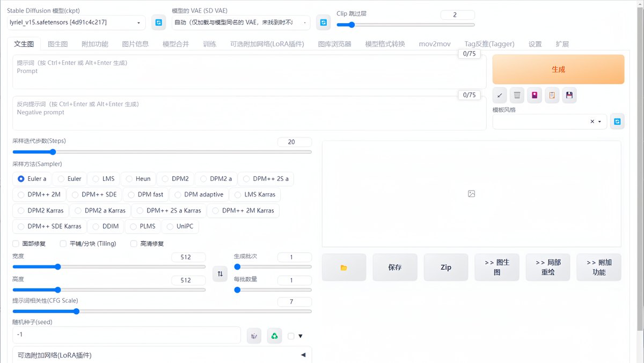This screenshot has width=644, height=363.
Task: Expand the 可选附加网络(LoRA插件) section
Action: 162,355
